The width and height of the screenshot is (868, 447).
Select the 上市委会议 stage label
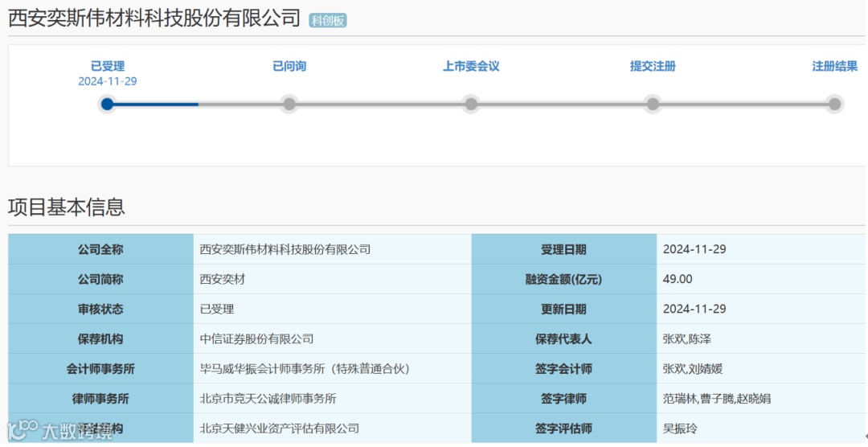point(471,67)
